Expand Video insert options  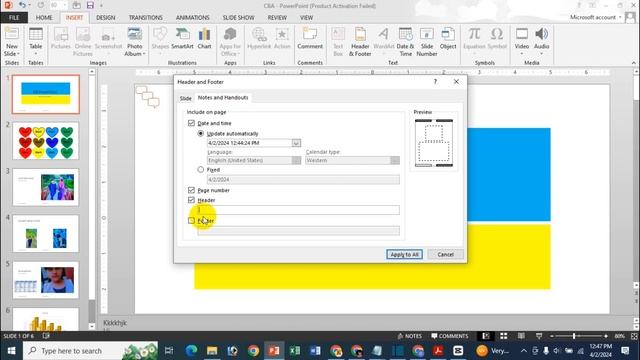(x=522, y=54)
